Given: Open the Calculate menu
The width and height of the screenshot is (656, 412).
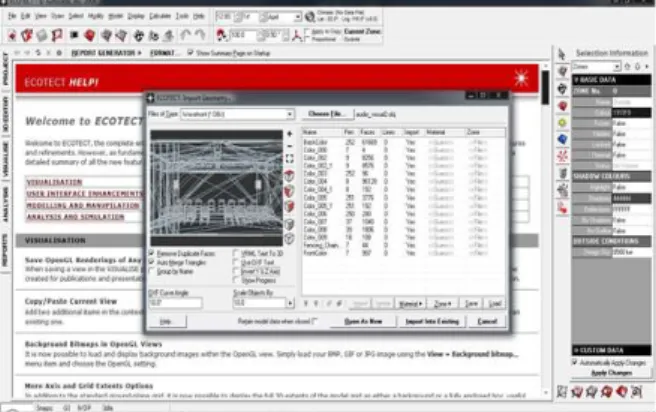Looking at the screenshot, I should [x=160, y=16].
